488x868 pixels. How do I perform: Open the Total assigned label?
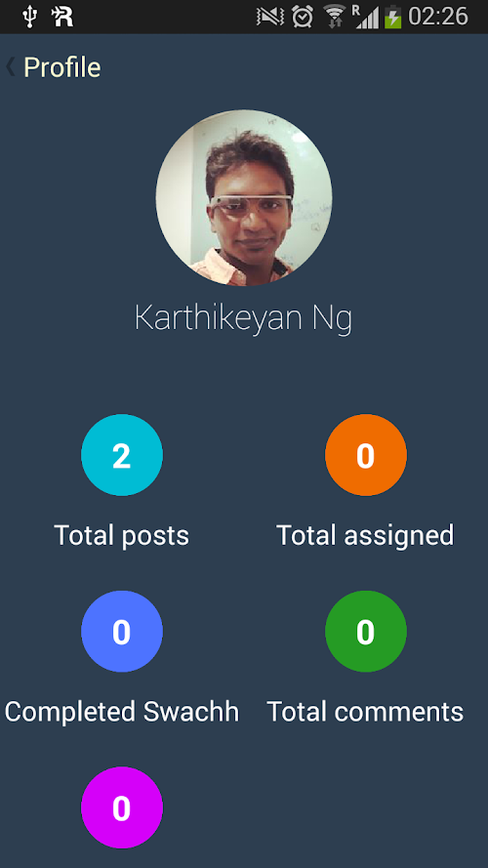(x=365, y=536)
